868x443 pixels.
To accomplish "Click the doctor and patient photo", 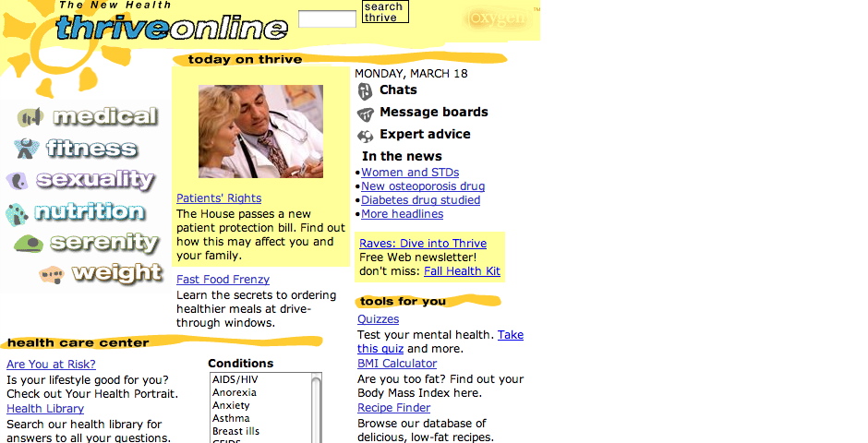I will [x=260, y=132].
